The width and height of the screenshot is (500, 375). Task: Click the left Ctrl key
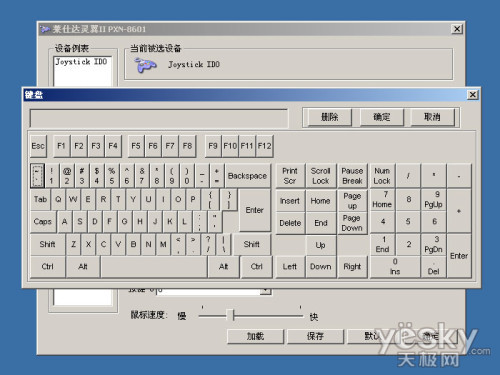[x=48, y=267]
